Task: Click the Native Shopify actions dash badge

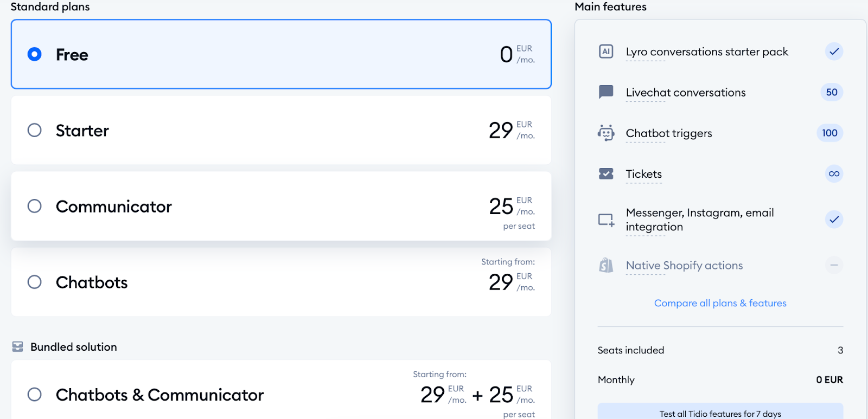Action: (834, 265)
